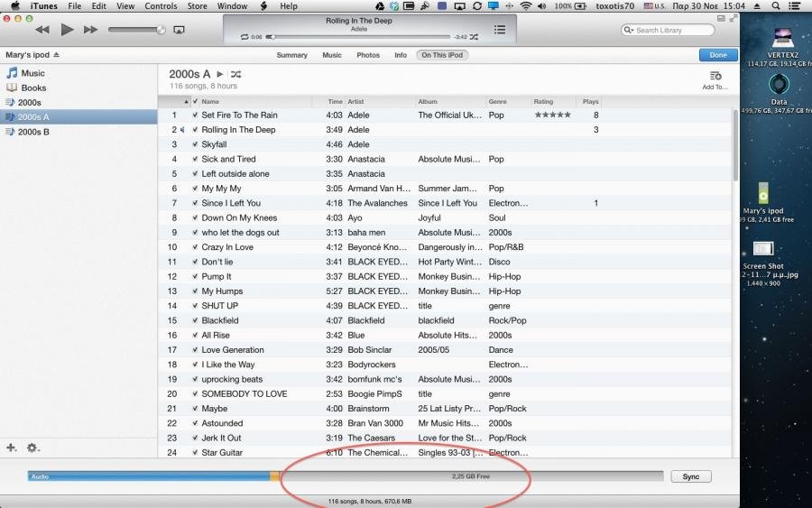Viewport: 812px width, 508px height.
Task: Click the main play button
Action: point(67,30)
